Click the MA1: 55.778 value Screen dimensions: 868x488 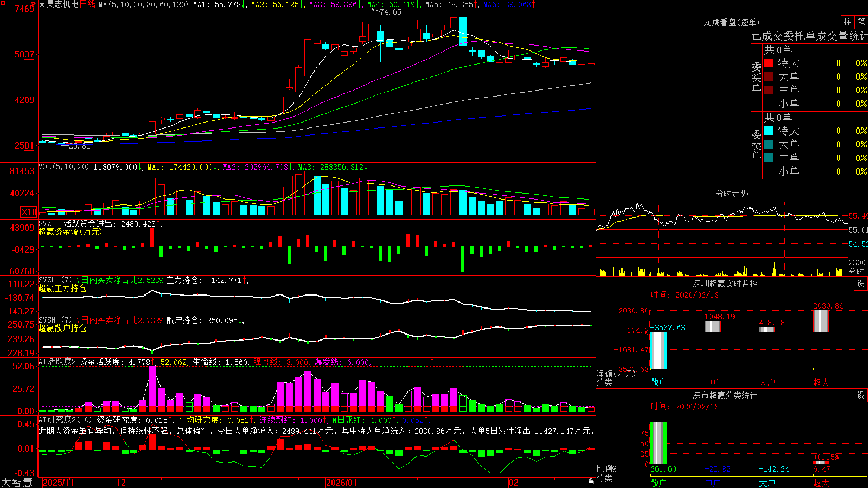tap(217, 4)
